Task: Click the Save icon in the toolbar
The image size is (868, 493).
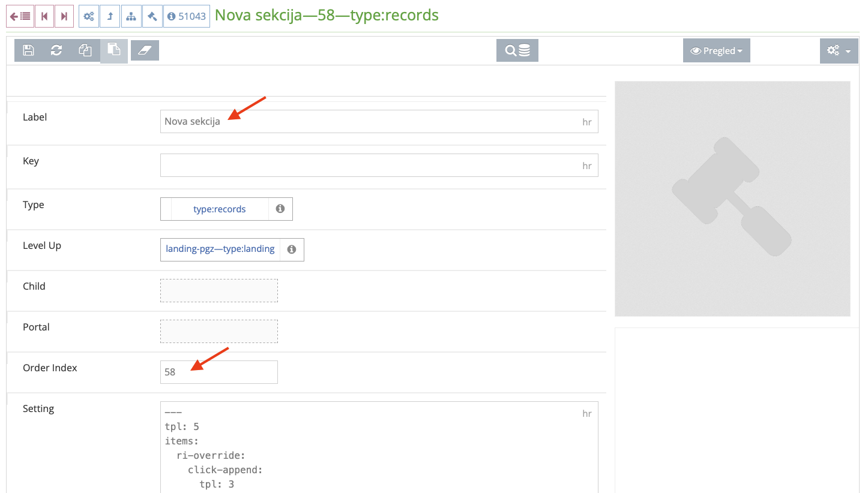Action: pyautogui.click(x=28, y=50)
